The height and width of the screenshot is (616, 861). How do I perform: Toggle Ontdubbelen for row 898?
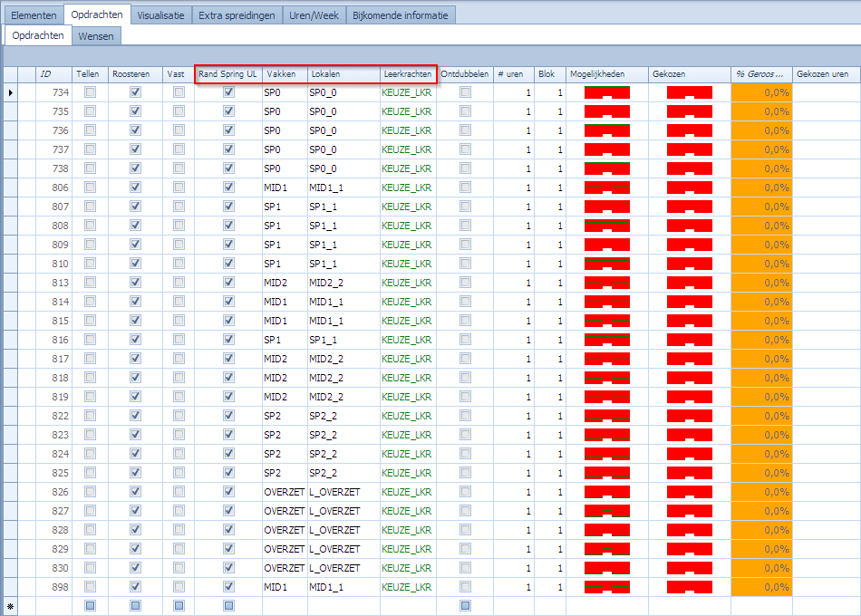pyautogui.click(x=465, y=587)
